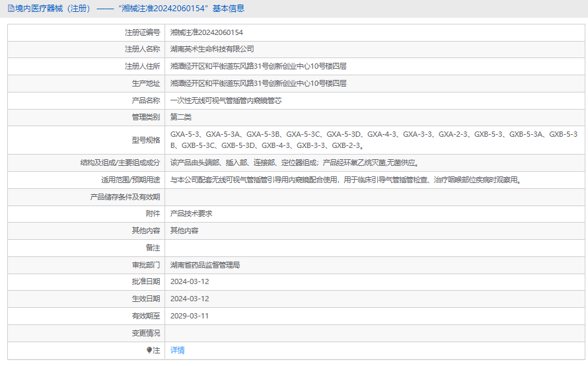The height and width of the screenshot is (366, 588).
Task: Click the 注册人住所 label
Action: pos(143,66)
